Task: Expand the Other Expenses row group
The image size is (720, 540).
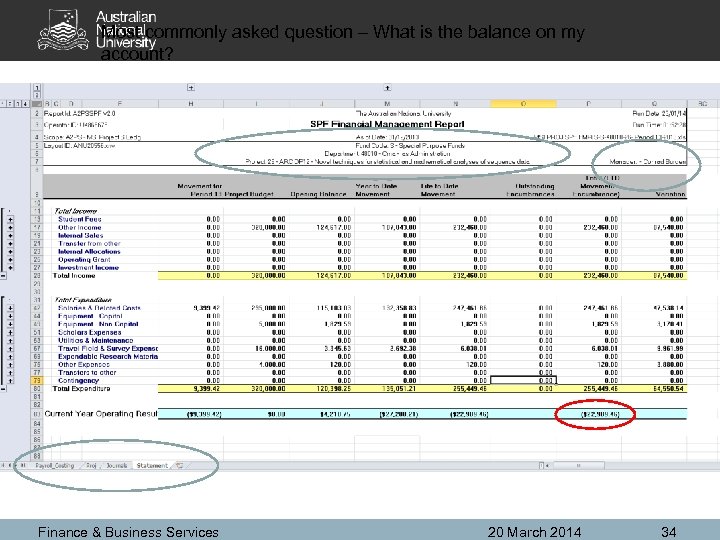Action: point(11,365)
